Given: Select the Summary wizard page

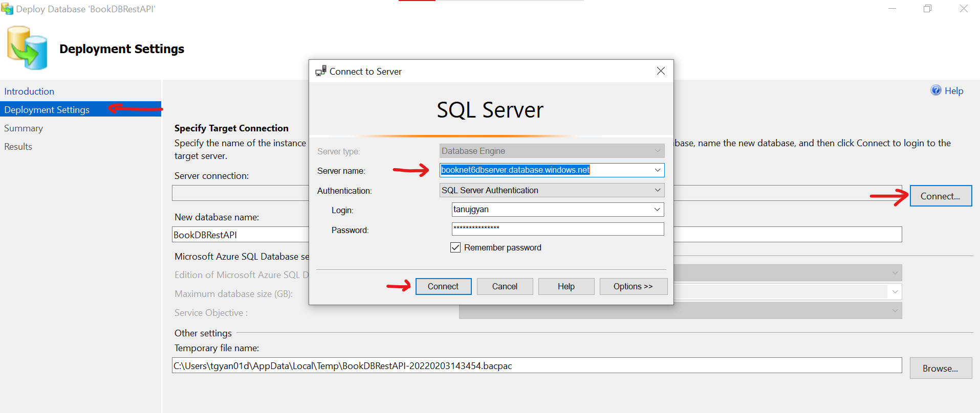Looking at the screenshot, I should click(x=24, y=128).
